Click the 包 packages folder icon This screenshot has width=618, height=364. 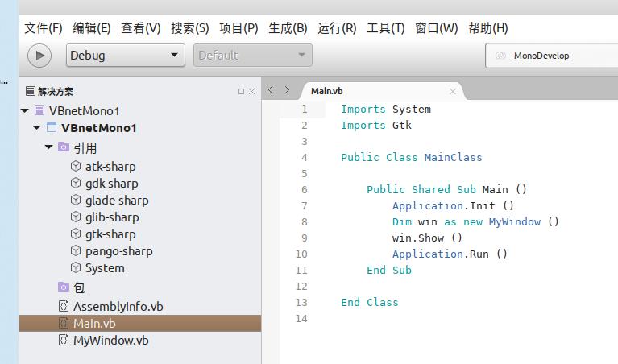point(64,287)
